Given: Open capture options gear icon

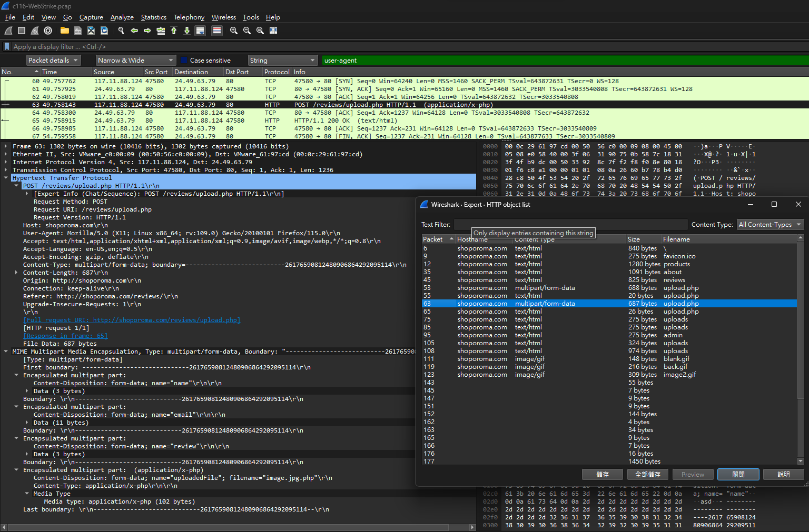Looking at the screenshot, I should pyautogui.click(x=48, y=31).
